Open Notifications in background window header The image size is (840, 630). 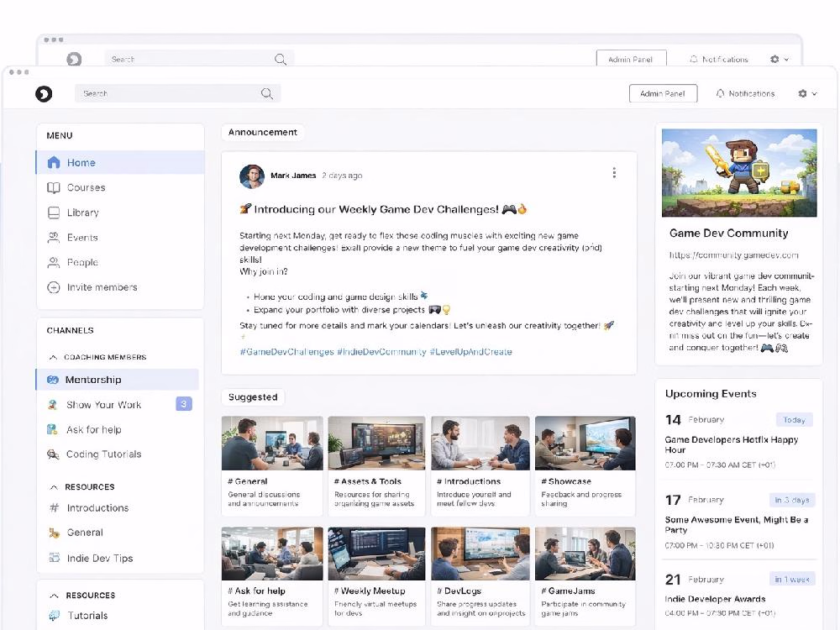tap(719, 59)
